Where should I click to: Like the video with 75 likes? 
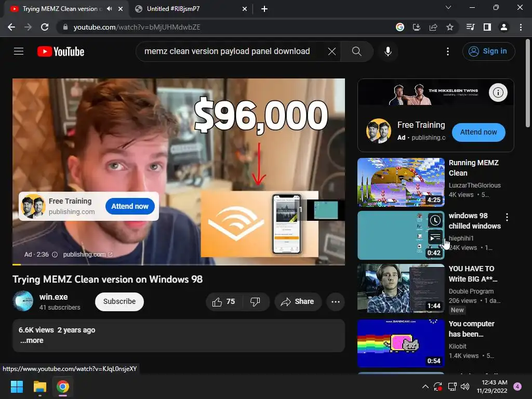(x=224, y=302)
